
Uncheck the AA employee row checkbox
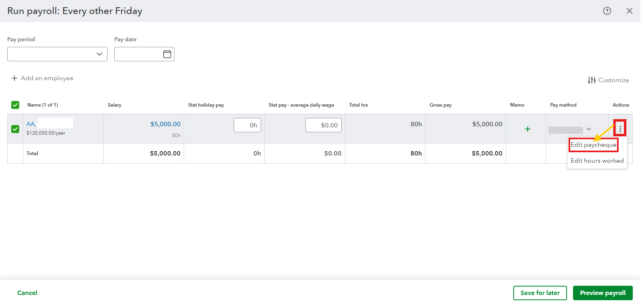[x=15, y=129]
